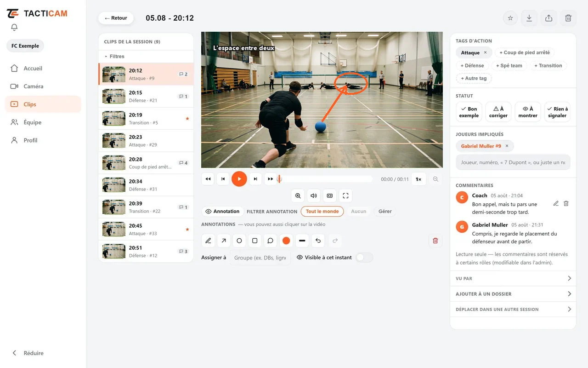Screen dimensions: 588x368
Task: Open the FC Exemple team selector
Action: [25, 46]
